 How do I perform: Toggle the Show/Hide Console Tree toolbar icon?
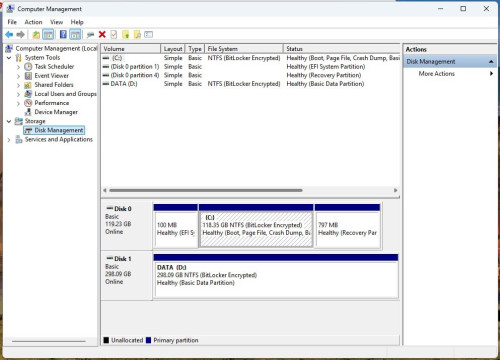48,34
